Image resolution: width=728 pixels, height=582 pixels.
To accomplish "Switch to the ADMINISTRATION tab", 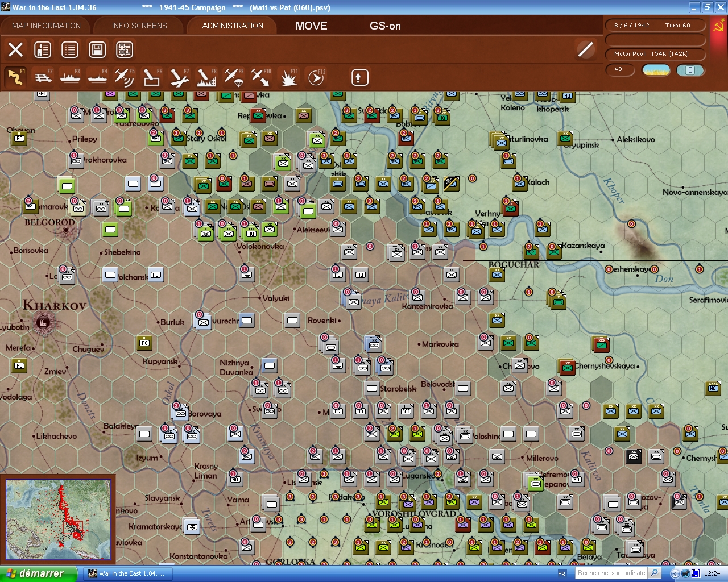I will [233, 26].
